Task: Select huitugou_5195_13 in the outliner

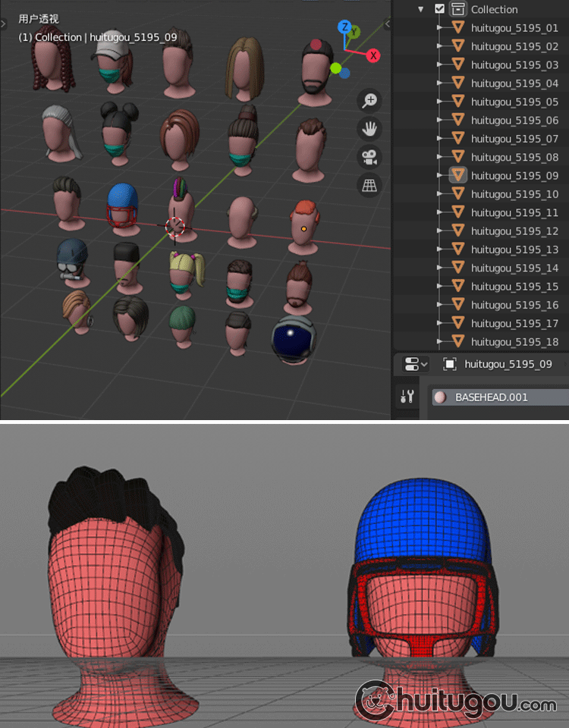Action: [x=514, y=249]
